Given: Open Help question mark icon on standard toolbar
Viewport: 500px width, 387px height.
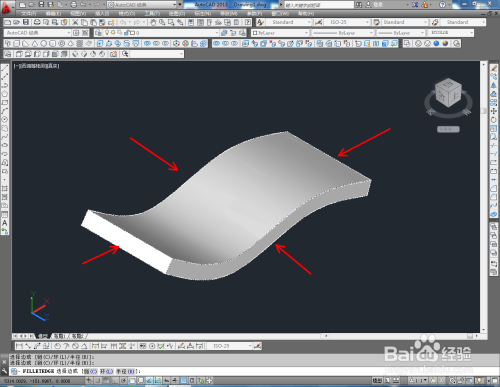Looking at the screenshot, I should 248,22.
